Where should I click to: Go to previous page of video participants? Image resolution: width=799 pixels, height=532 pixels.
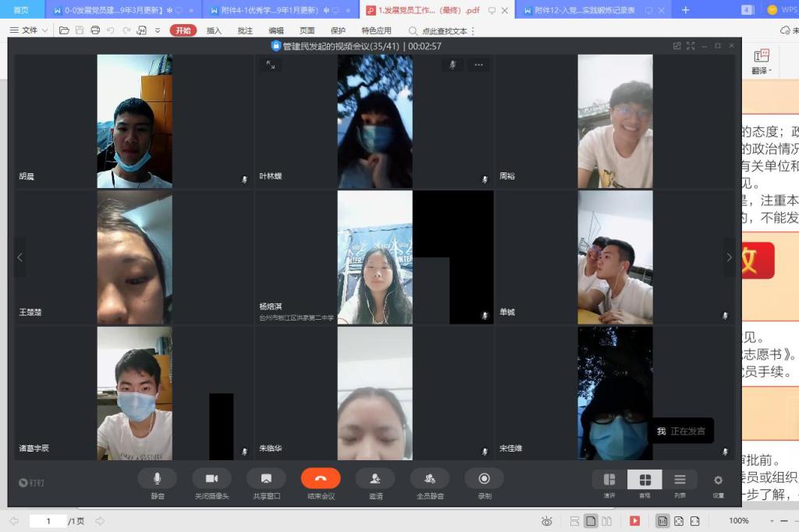[20, 257]
